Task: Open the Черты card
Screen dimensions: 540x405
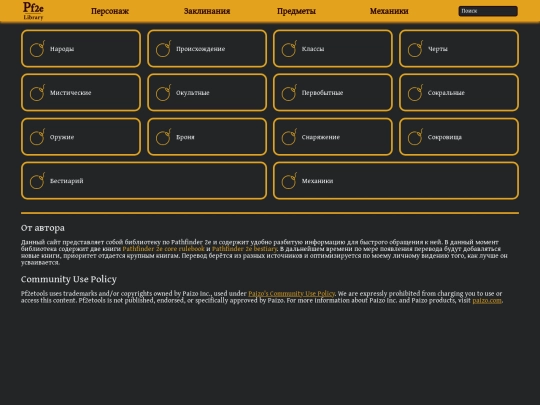Action: point(459,49)
